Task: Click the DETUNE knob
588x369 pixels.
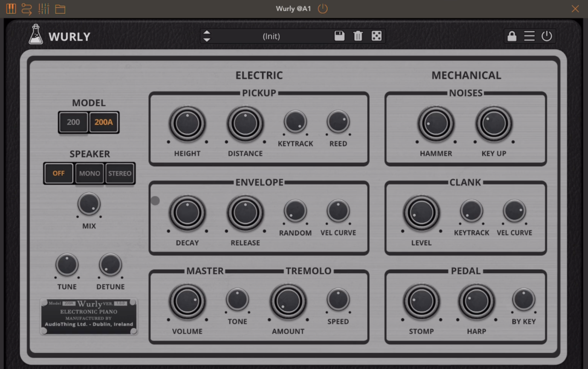Action: pyautogui.click(x=111, y=265)
